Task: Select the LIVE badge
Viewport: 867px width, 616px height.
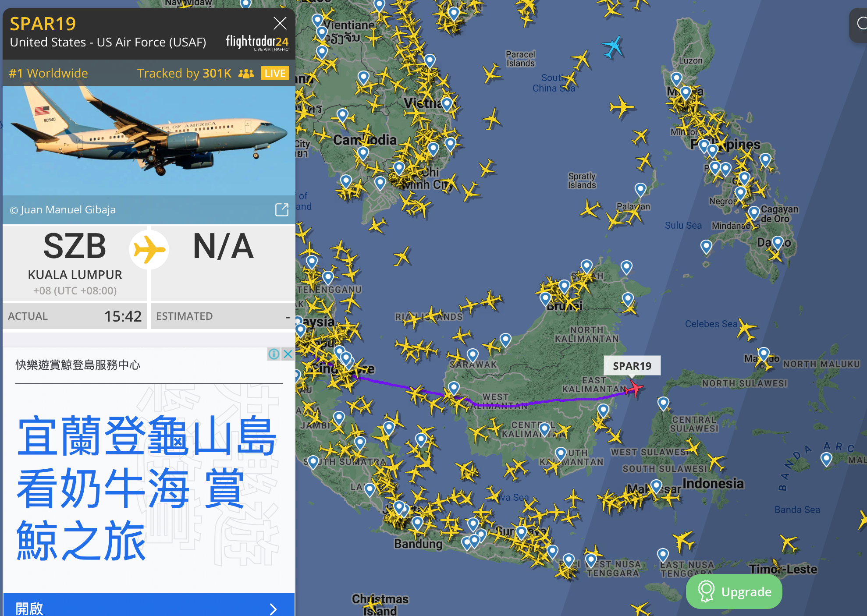Action: pyautogui.click(x=275, y=73)
